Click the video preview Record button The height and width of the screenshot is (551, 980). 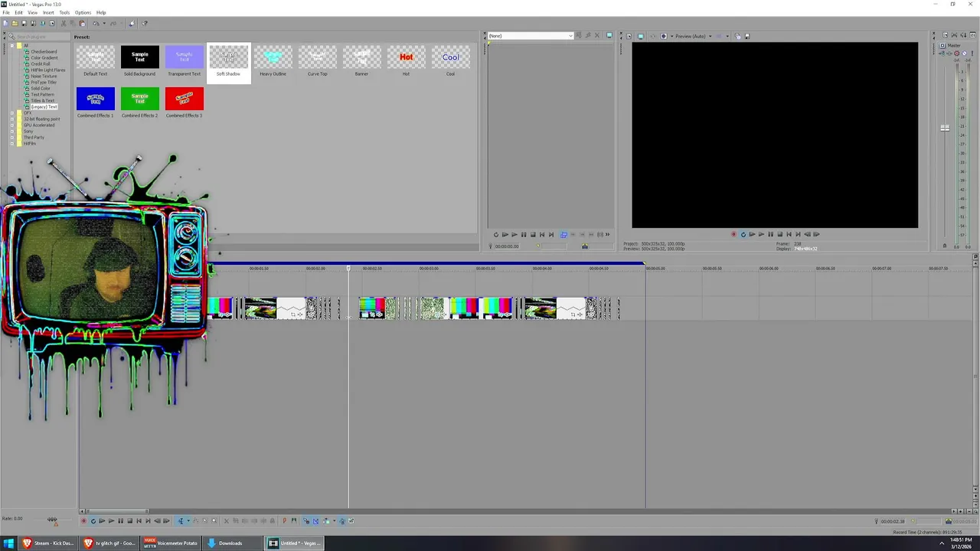pyautogui.click(x=733, y=234)
